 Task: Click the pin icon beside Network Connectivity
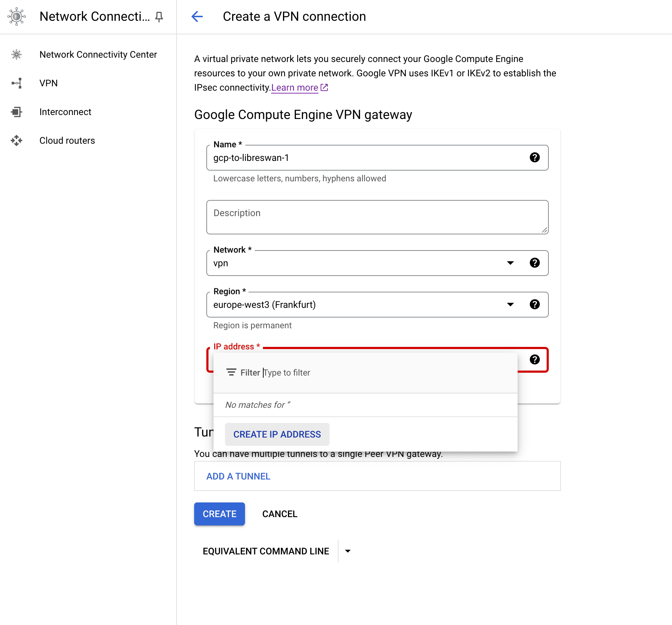tap(159, 16)
